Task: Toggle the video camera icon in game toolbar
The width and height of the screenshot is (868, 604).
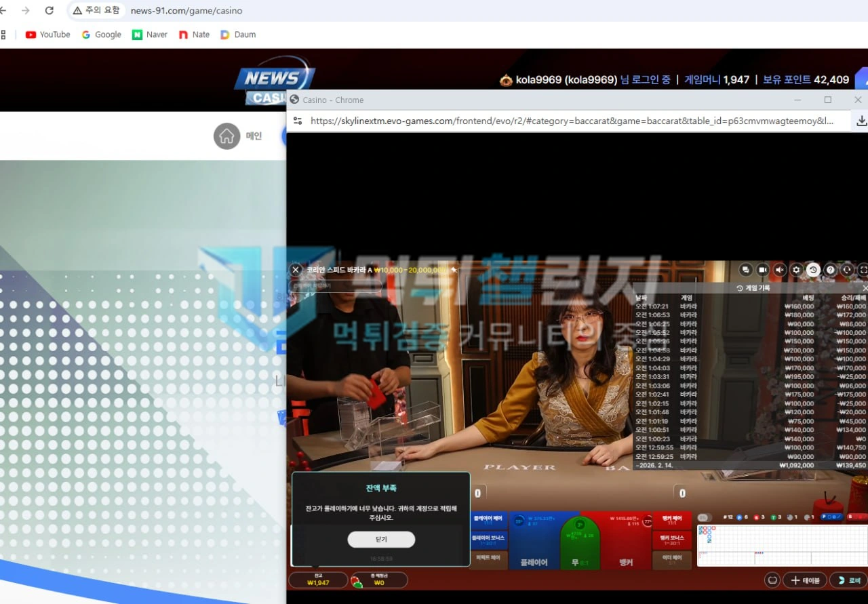Action: coord(763,270)
